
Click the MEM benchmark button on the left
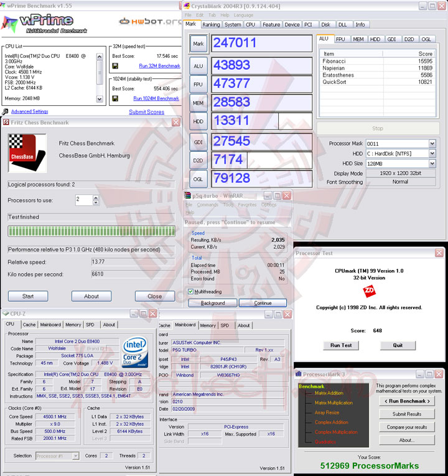(x=198, y=103)
